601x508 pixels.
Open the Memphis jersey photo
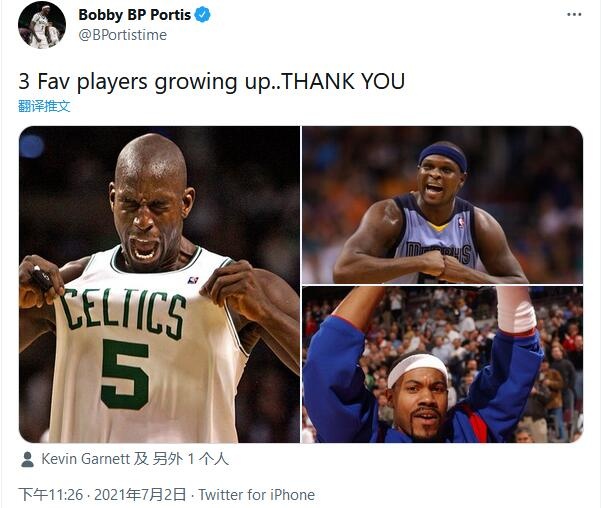point(442,205)
